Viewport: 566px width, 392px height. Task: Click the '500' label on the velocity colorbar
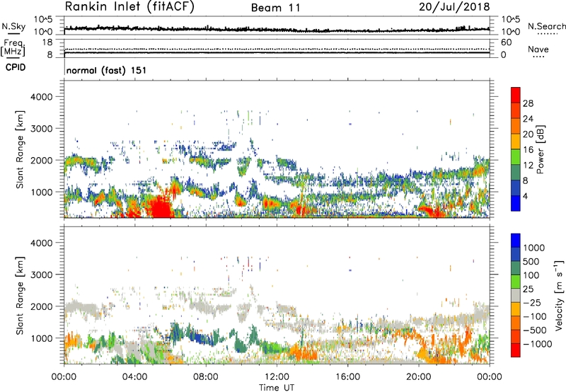coord(532,261)
